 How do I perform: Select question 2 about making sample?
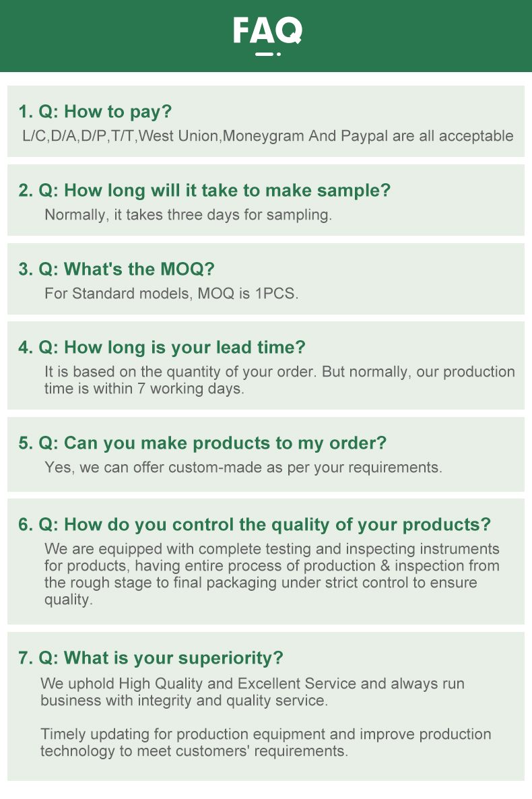204,190
